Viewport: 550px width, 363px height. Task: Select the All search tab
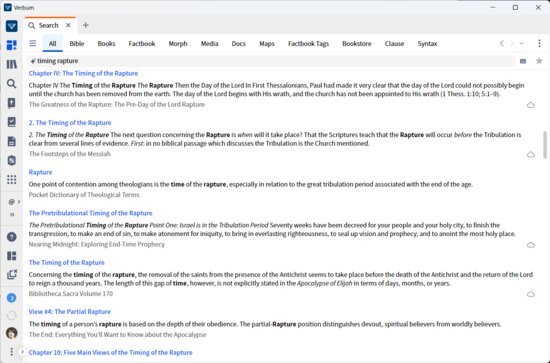(x=52, y=43)
